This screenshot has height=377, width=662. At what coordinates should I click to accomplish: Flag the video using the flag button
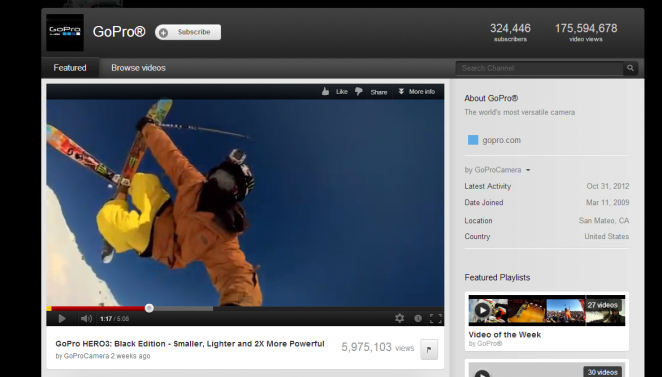429,350
